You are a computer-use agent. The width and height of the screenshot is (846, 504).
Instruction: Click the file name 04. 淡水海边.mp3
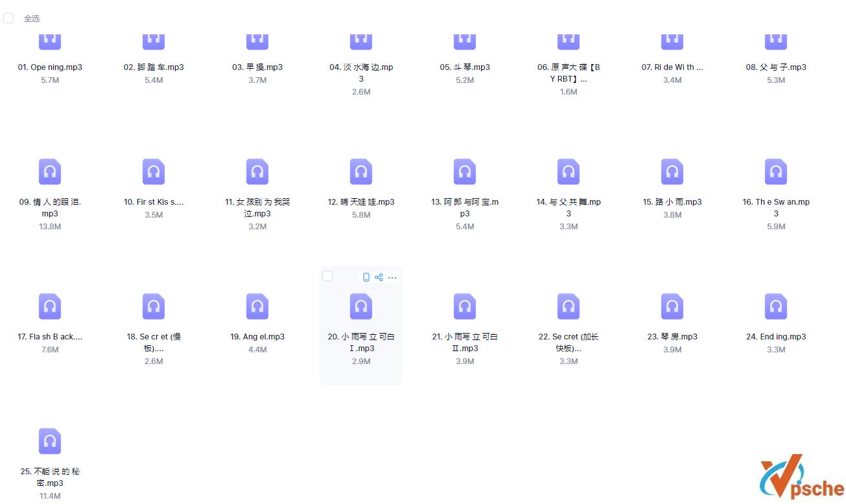pos(361,73)
